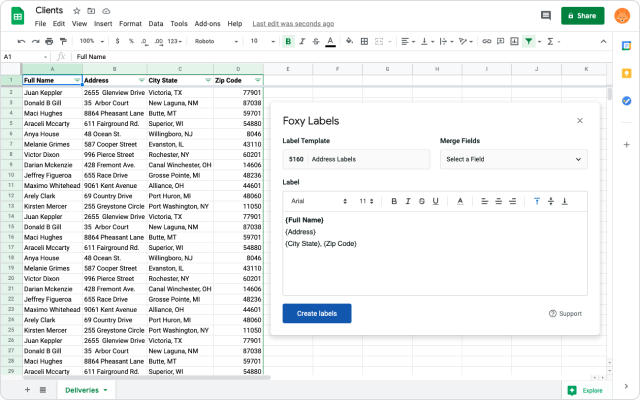Insert a chart from the toolbar
This screenshot has height=400, width=640.
[514, 41]
